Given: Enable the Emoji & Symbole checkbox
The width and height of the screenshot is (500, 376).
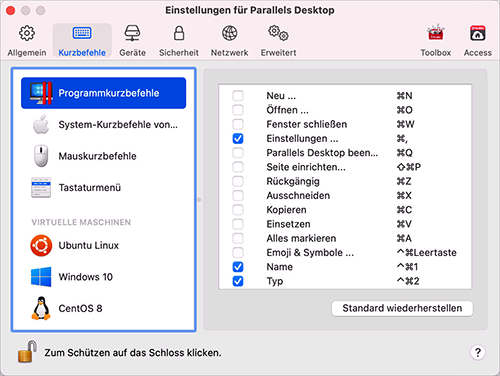Looking at the screenshot, I should 238,253.
